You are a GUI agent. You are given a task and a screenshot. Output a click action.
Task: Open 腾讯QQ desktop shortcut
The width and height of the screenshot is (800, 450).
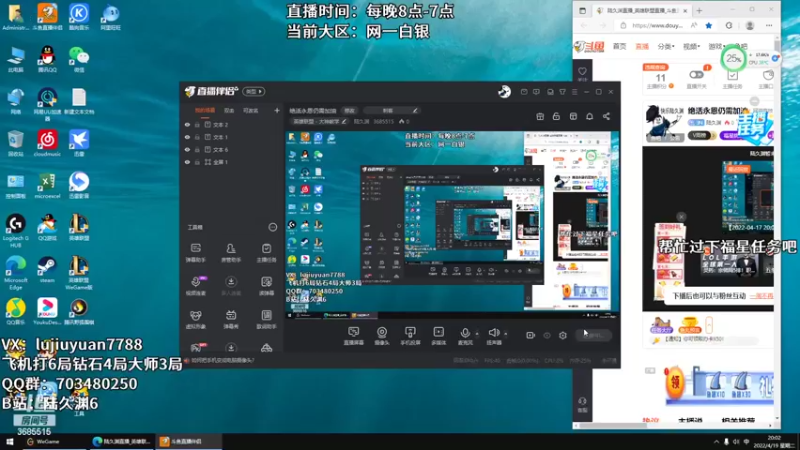click(x=47, y=59)
